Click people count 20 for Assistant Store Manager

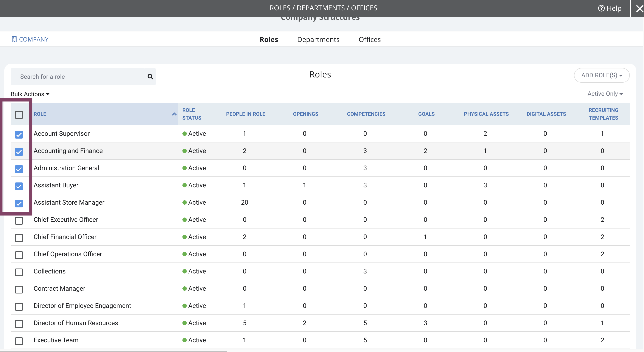coord(244,202)
